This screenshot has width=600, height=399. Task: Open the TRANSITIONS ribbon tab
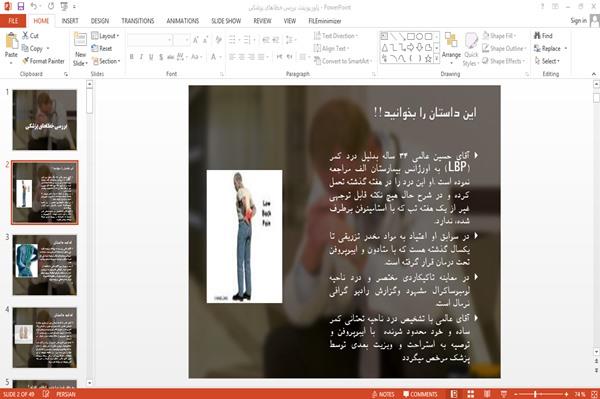coord(138,21)
